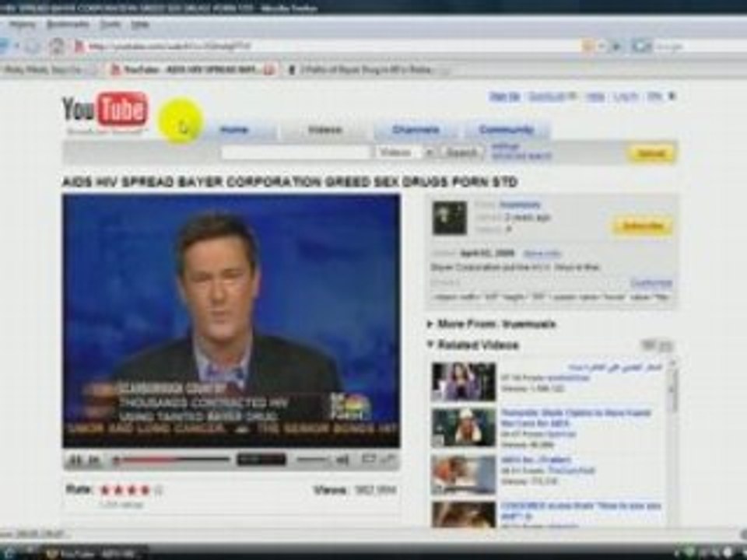This screenshot has width=747, height=560.
Task: Click the Windows Start button
Action: click(x=10, y=553)
